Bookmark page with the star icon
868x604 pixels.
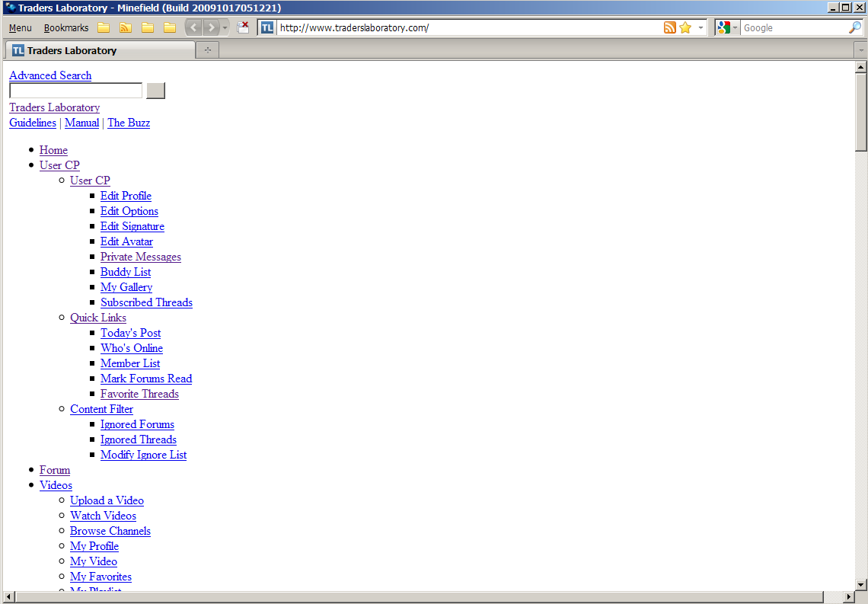[685, 27]
